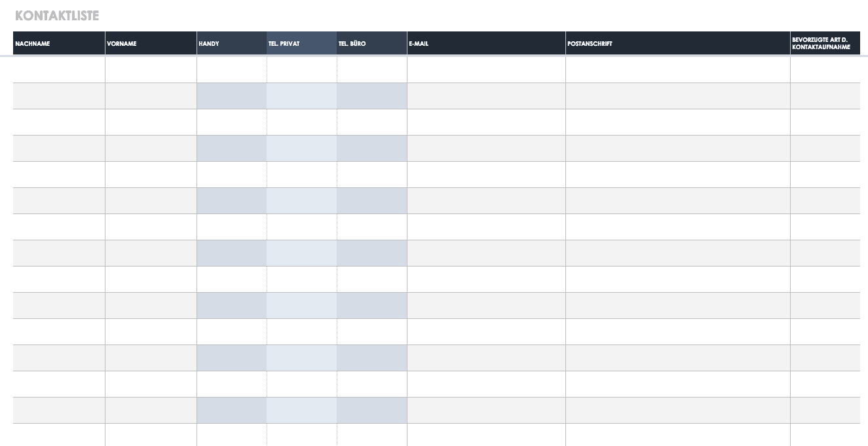868x446 pixels.
Task: Click first empty cell under TEL. PRIVAT
Action: click(x=302, y=70)
